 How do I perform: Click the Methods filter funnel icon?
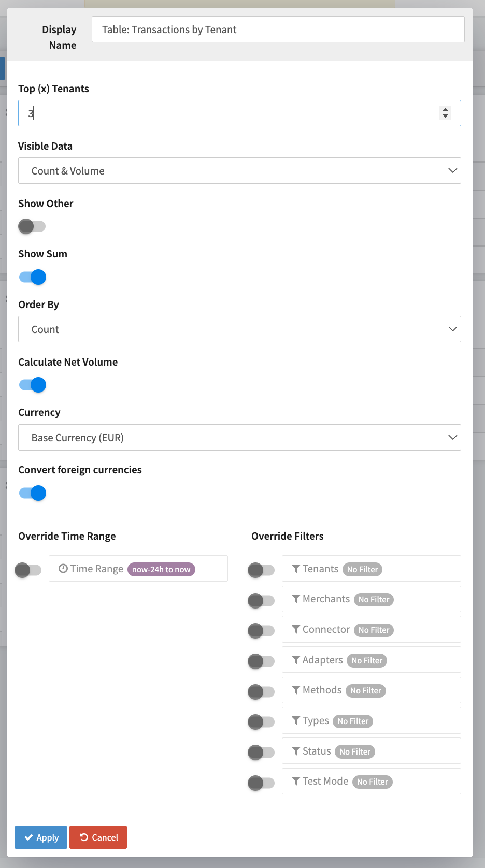click(x=296, y=690)
